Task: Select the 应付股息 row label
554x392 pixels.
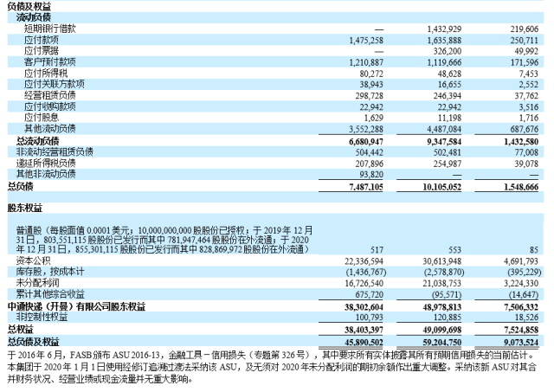Action: (x=42, y=117)
